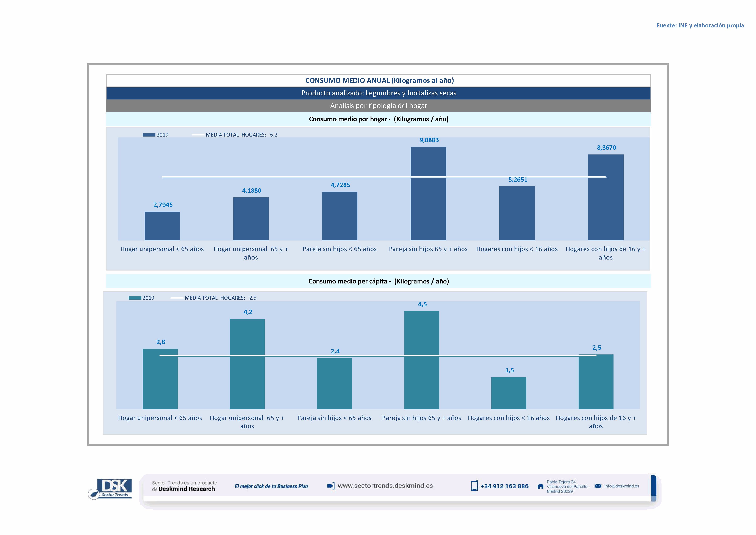The height and width of the screenshot is (535, 756).
Task: Click MEDIA TOTAL HOGARES 2,5 legend entry
Action: [x=220, y=298]
